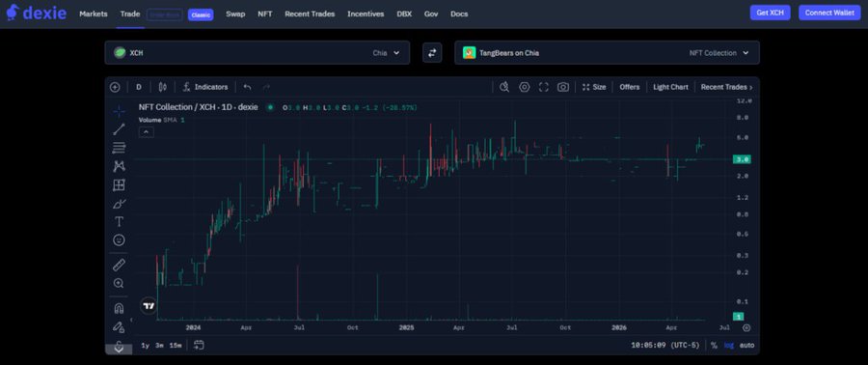Open the D timeframe interval selector
The width and height of the screenshot is (868, 365).
click(x=139, y=87)
